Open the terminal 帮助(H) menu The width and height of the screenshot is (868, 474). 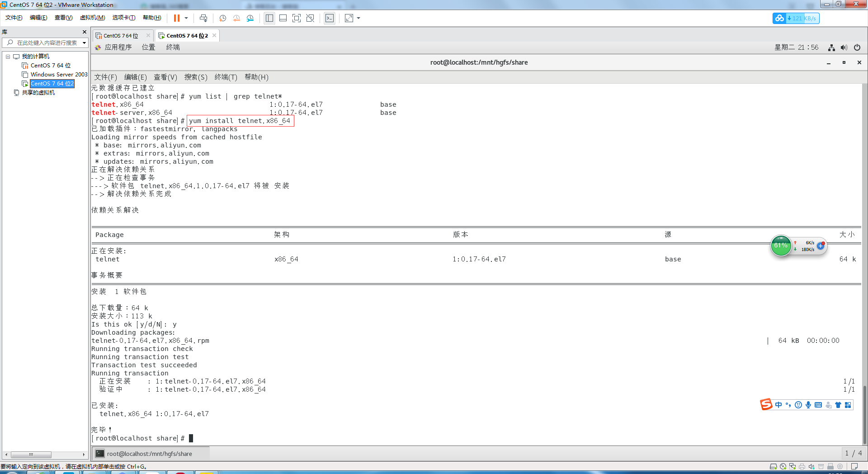(x=257, y=77)
